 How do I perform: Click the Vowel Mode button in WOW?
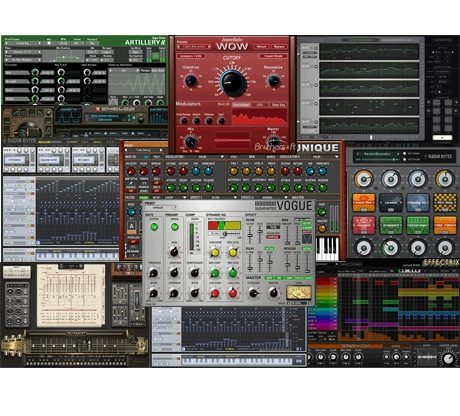[273, 56]
